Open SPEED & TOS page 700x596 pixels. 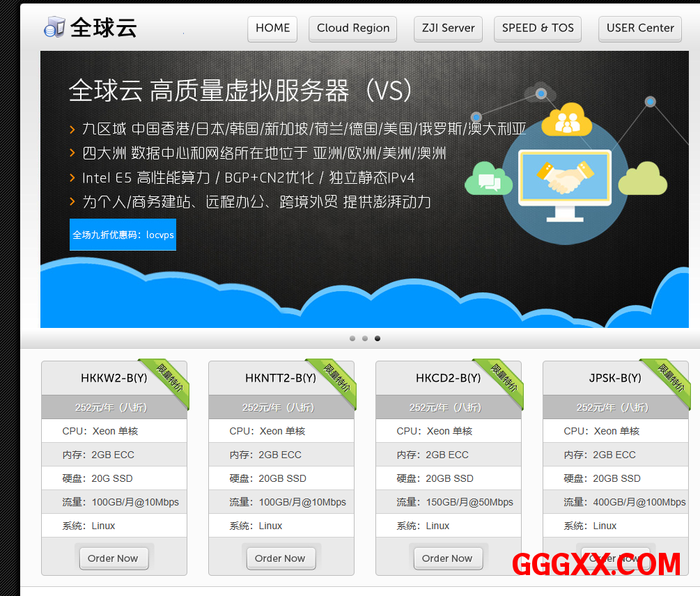(538, 29)
